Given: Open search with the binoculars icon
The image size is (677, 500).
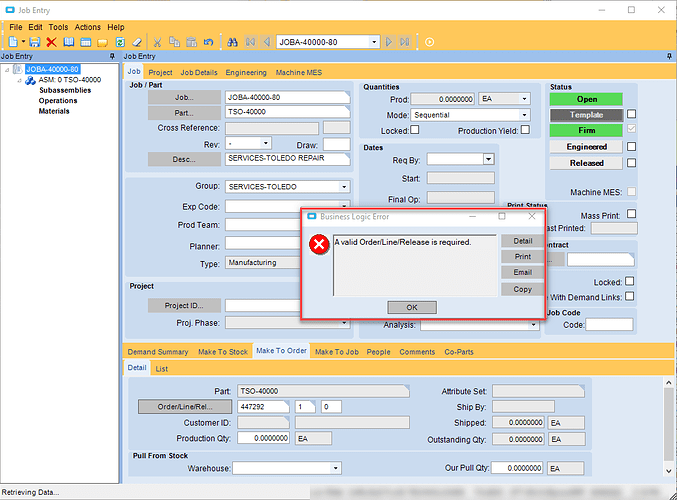Looking at the screenshot, I should click(x=232, y=42).
